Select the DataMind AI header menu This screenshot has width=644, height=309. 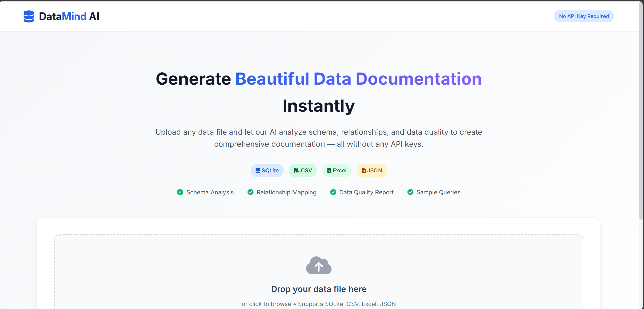pyautogui.click(x=62, y=16)
